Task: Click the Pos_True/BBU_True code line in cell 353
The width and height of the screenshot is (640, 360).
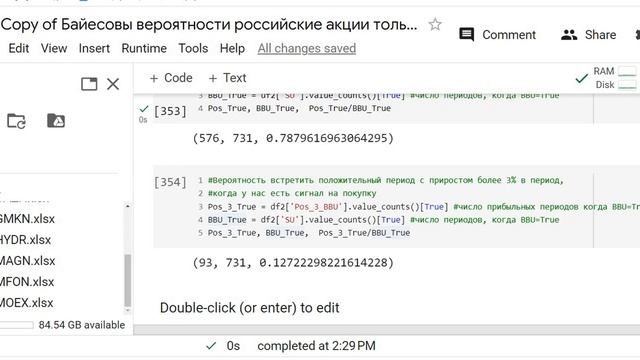Action: tap(299, 108)
